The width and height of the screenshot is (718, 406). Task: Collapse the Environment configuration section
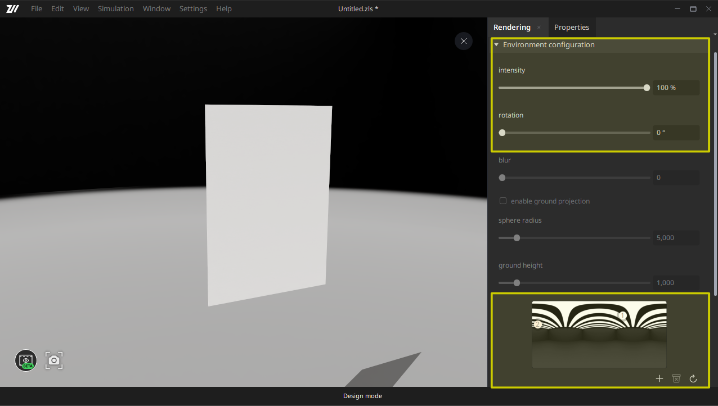(x=496, y=45)
